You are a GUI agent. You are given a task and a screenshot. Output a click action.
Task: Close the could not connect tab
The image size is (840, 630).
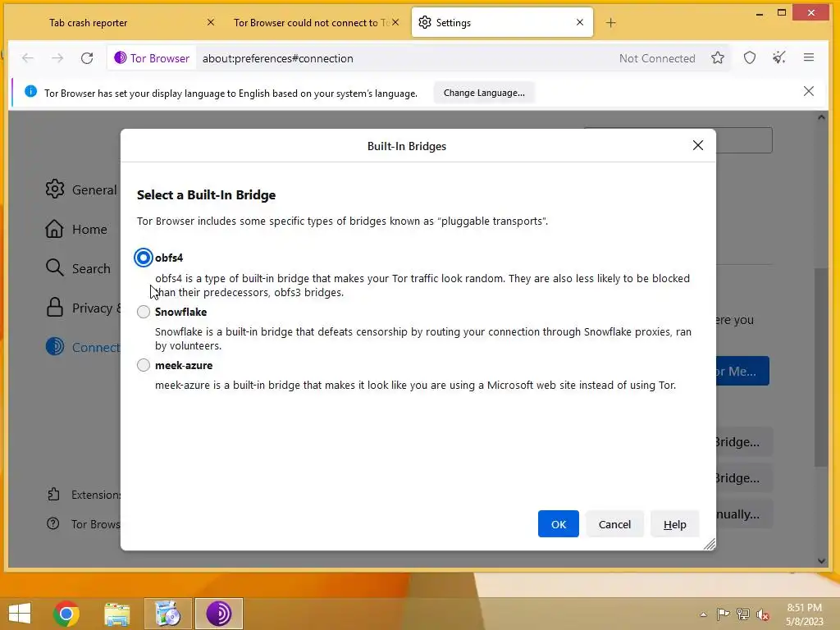tap(395, 22)
